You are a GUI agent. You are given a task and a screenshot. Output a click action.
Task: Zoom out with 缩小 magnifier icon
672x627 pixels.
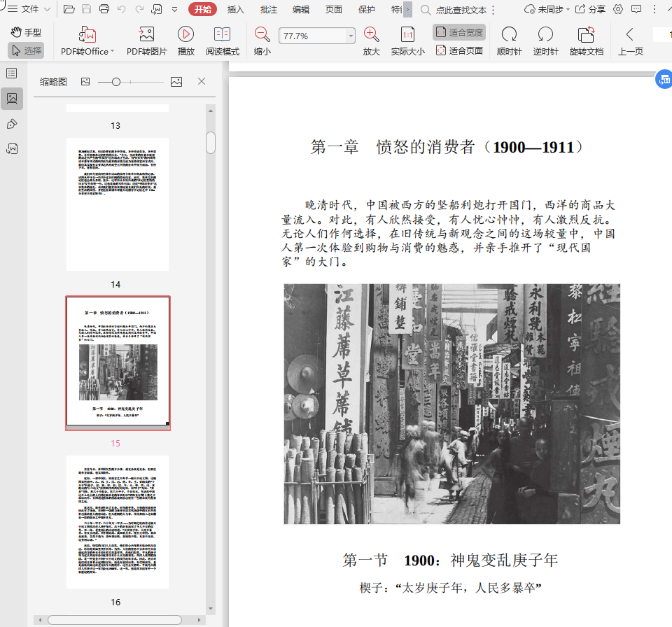[x=262, y=35]
